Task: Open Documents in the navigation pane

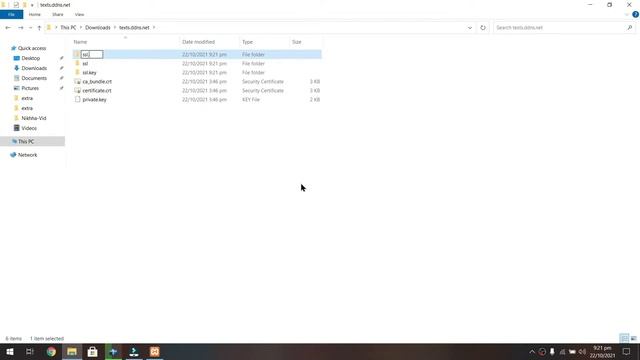Action: click(34, 78)
